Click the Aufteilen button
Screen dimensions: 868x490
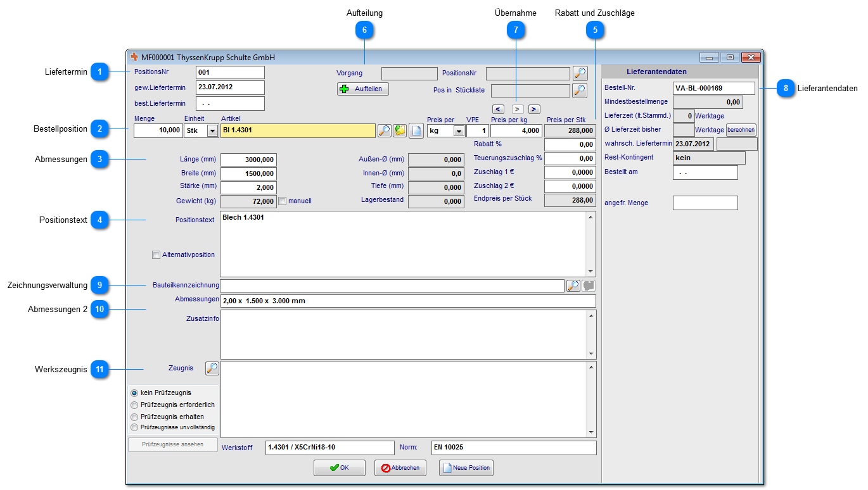click(363, 89)
